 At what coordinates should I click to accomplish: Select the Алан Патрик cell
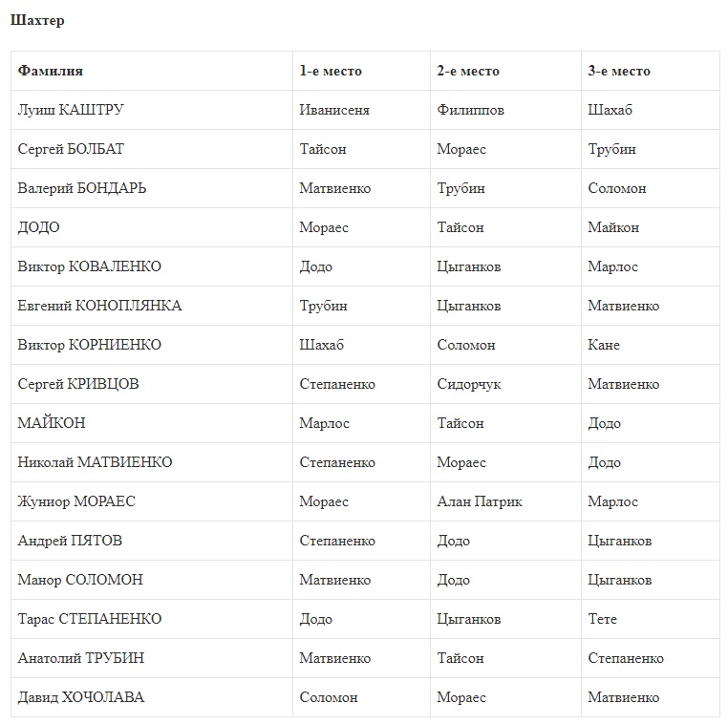pos(480,501)
